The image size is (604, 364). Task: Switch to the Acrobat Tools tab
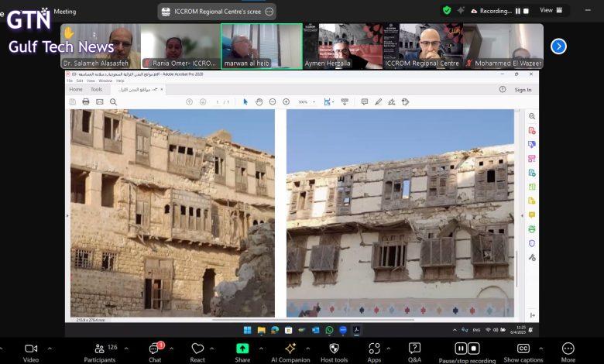(x=96, y=89)
